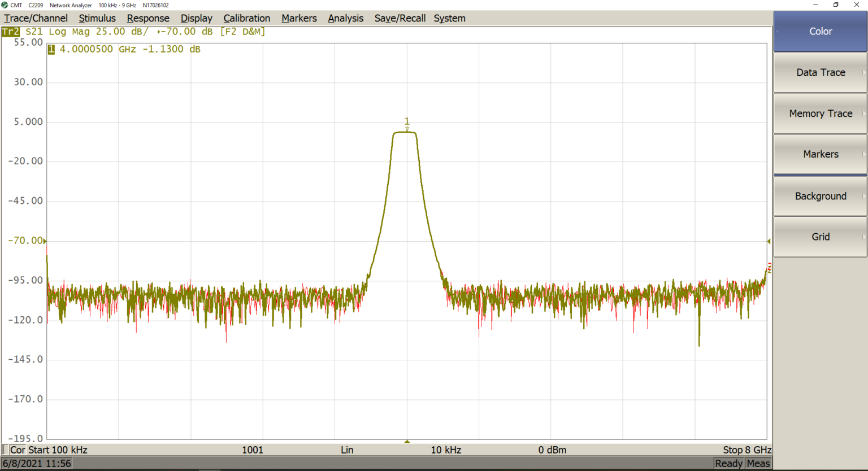The image size is (868, 471).
Task: Click the Ready status indicator
Action: coord(728,464)
